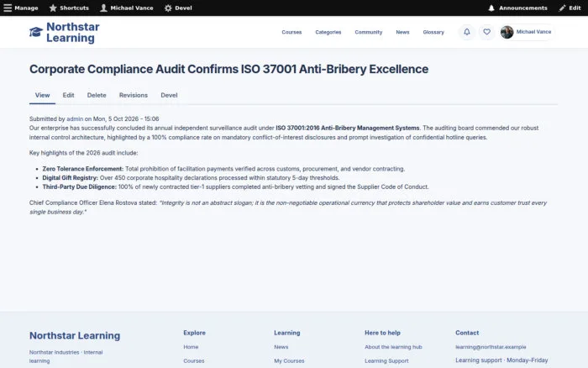Open About the learning hub link
The image size is (588, 368).
pos(393,347)
